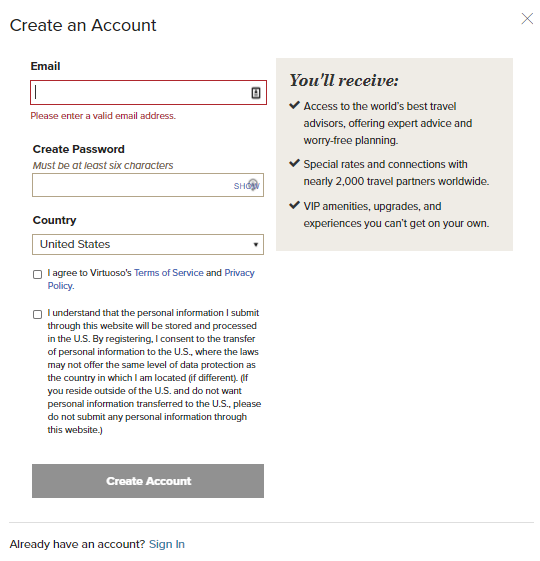Close the Create an Account dialog
Viewport: 540px width, 561px height.
(x=527, y=19)
